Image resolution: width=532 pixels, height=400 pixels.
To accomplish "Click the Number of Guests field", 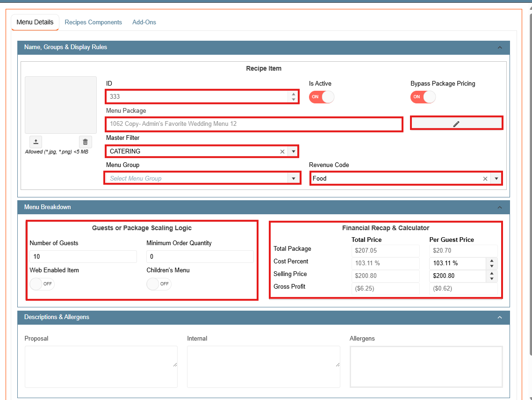I will coord(83,257).
